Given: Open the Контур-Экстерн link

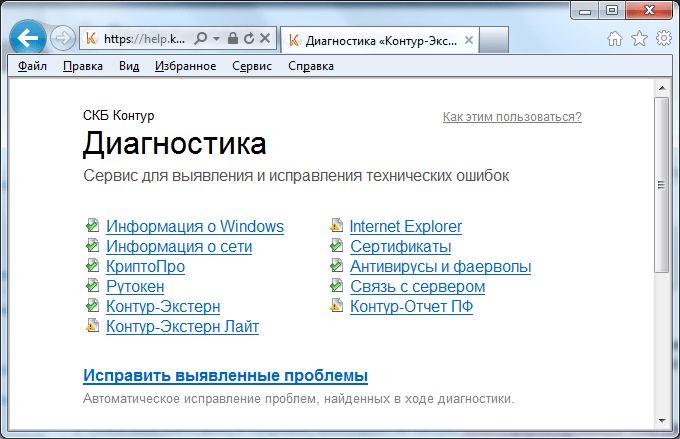Looking at the screenshot, I should 163,306.
